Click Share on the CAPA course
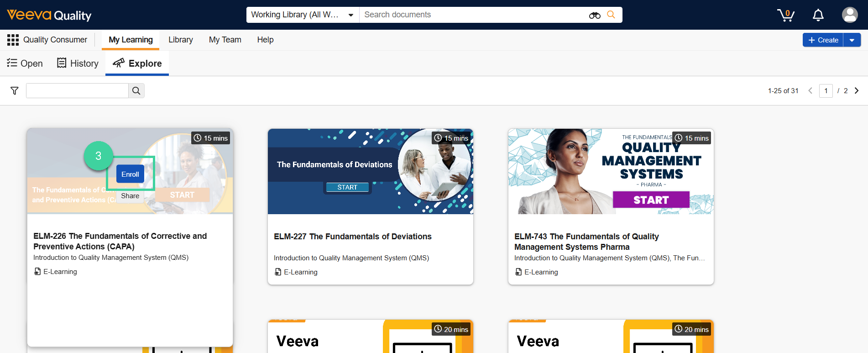This screenshot has height=353, width=868. 130,196
